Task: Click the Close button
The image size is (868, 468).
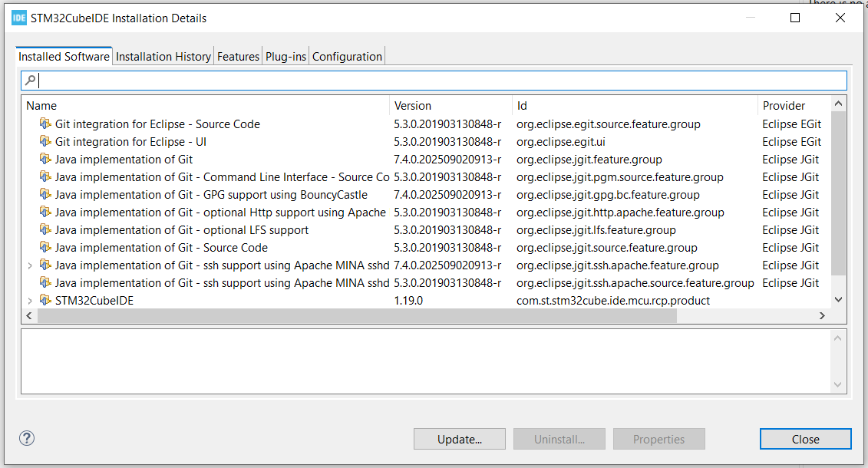Action: [805, 439]
